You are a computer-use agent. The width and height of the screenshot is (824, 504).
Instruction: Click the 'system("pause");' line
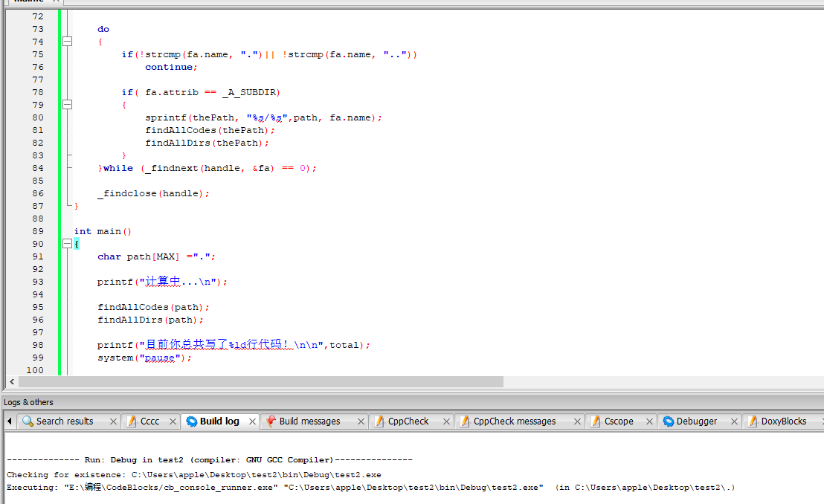[x=144, y=358]
